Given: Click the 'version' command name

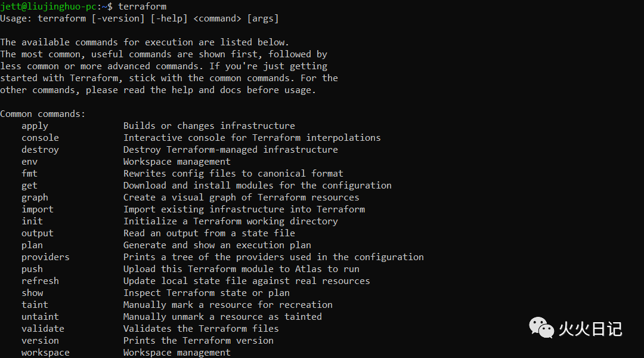Looking at the screenshot, I should pos(40,341).
